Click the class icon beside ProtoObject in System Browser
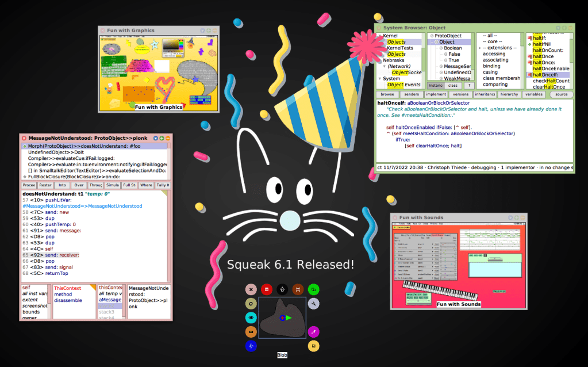 tap(432, 36)
